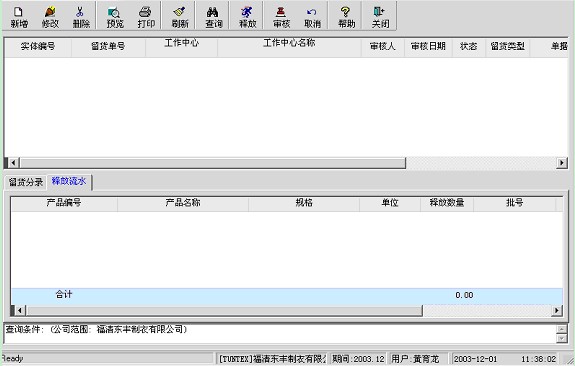Select the 修改 (Modify) toolbar icon
Image resolution: width=575 pixels, height=366 pixels.
point(50,17)
